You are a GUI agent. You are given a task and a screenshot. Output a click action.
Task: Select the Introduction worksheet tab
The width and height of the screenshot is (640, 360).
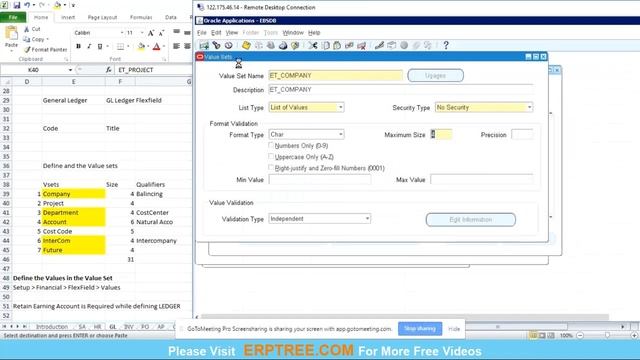(52, 327)
